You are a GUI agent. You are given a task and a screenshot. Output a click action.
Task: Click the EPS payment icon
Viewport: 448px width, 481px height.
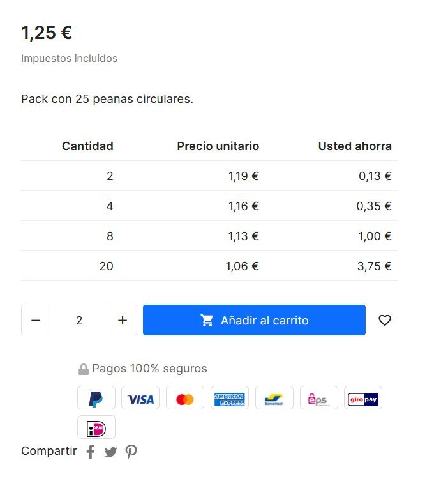[318, 398]
